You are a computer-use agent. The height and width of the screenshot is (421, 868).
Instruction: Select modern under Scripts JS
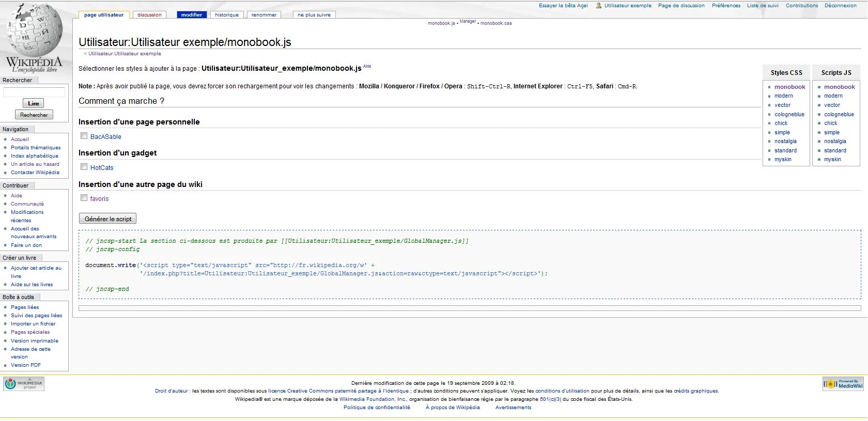coord(833,96)
